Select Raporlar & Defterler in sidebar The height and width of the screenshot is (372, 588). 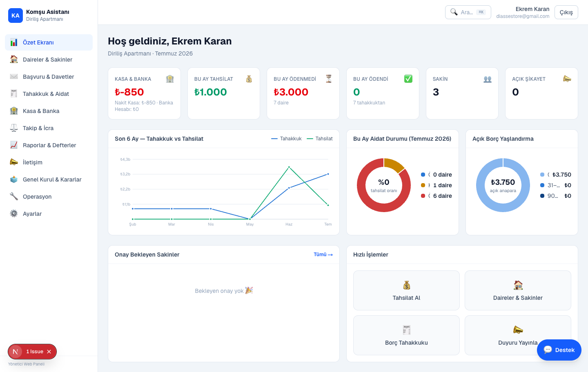(49, 145)
